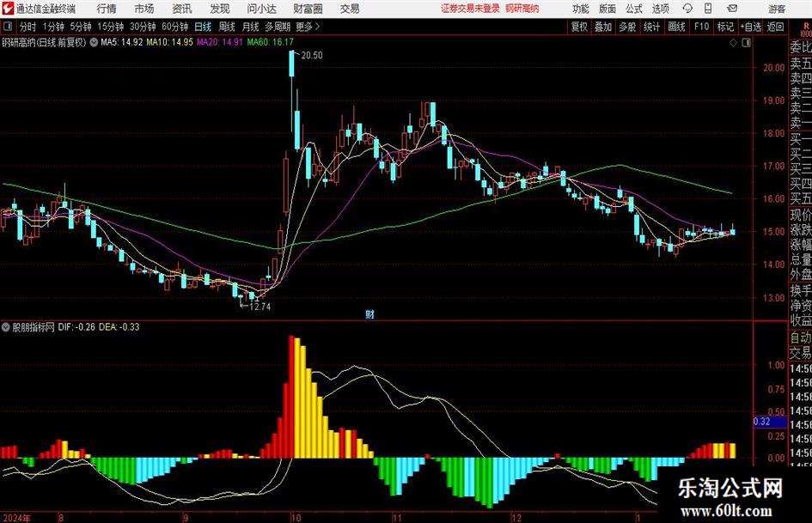Open the mail envelope icon
Viewport: 812px width, 523px height.
732,9
